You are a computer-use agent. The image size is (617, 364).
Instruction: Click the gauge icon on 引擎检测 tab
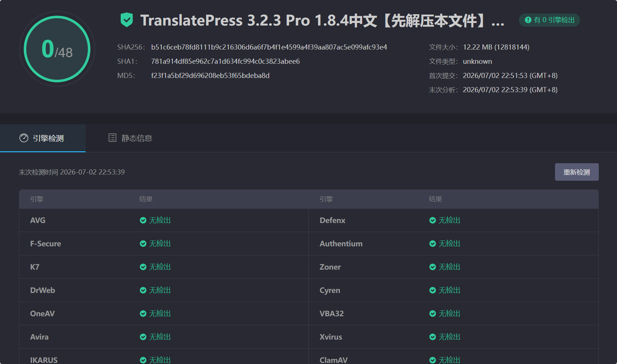point(24,138)
